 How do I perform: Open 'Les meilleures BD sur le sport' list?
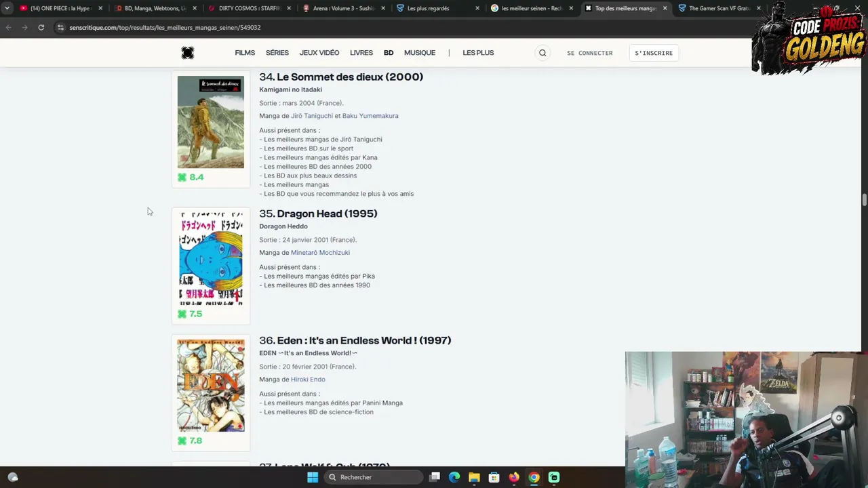click(x=309, y=148)
